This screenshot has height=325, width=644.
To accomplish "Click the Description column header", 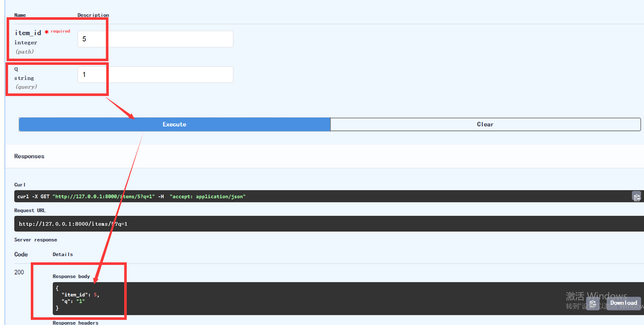I will (x=93, y=15).
